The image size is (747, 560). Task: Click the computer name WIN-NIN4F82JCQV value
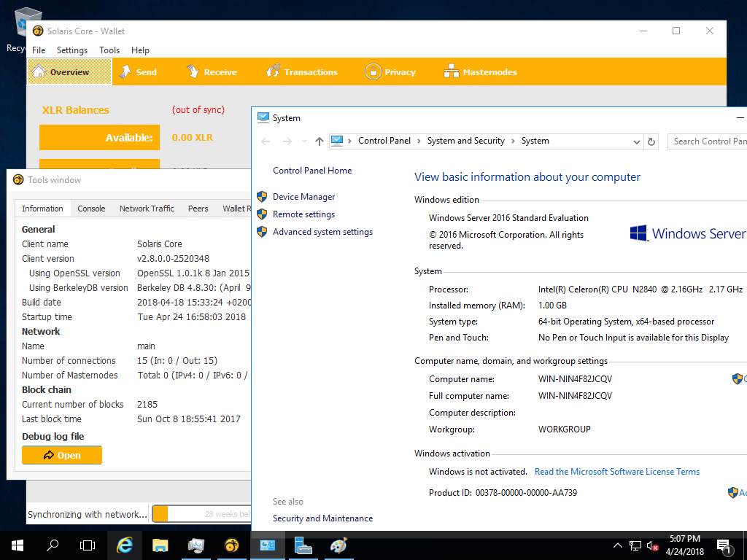point(575,379)
